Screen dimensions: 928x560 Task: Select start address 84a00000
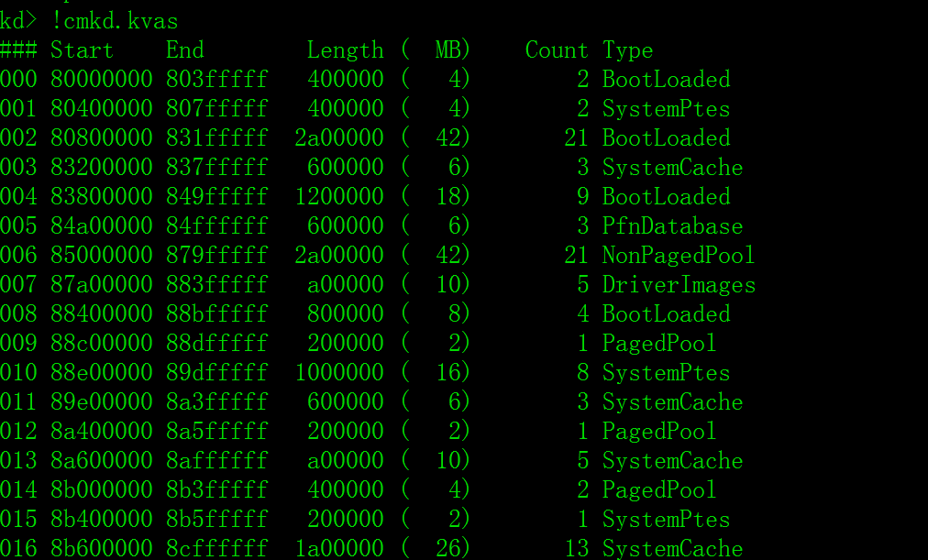click(x=102, y=225)
